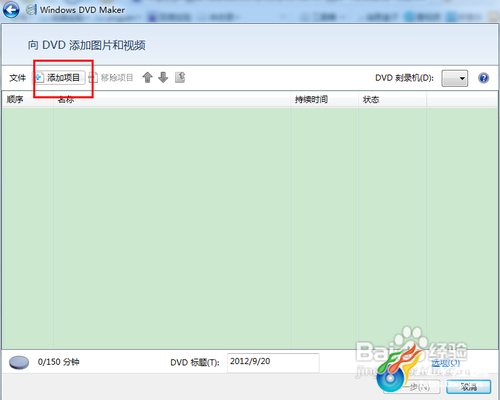
Task: Click the disc capacity icon beside 0/150 分钟
Action: point(19,362)
